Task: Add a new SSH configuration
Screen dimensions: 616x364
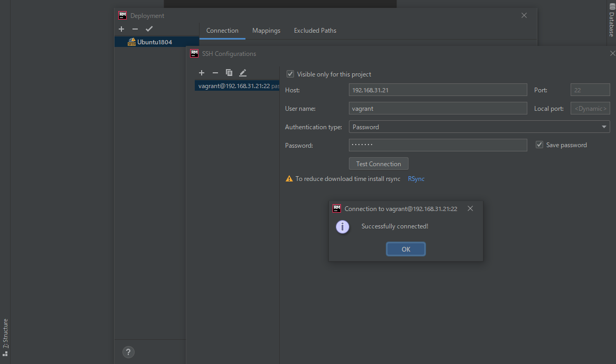Action: tap(202, 73)
